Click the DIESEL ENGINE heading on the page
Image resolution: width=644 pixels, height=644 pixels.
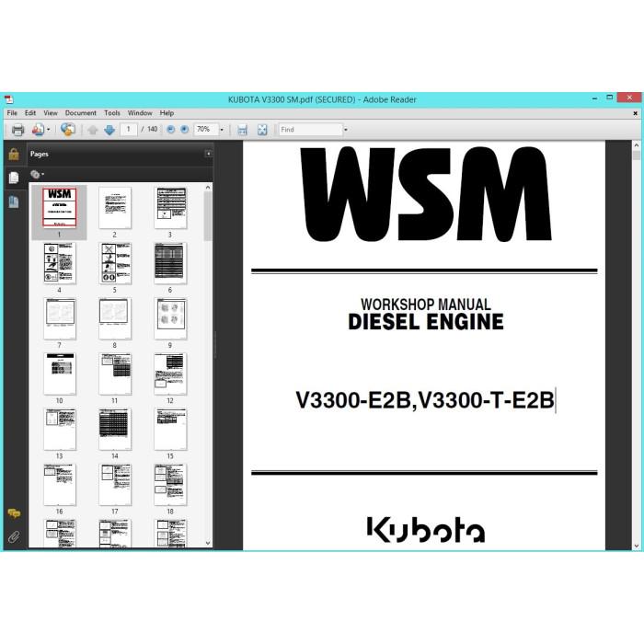coord(425,322)
